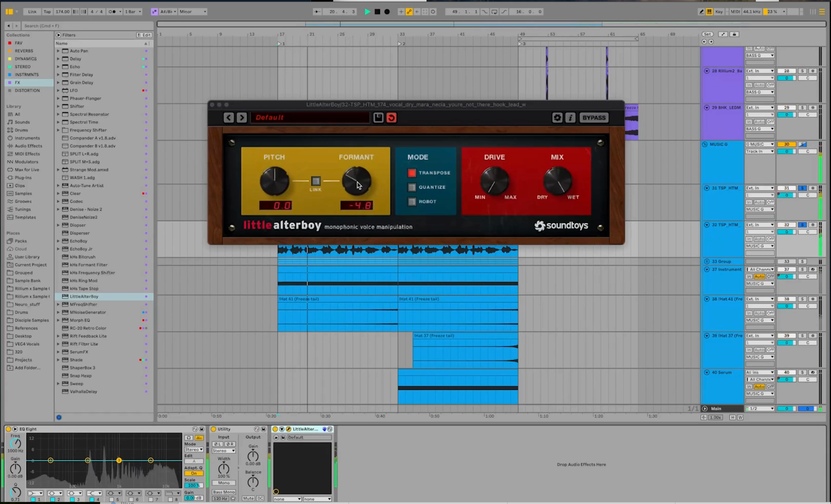The width and height of the screenshot is (831, 504).
Task: Arm track 29 BHK_LEDM for recording
Action: (x=813, y=108)
